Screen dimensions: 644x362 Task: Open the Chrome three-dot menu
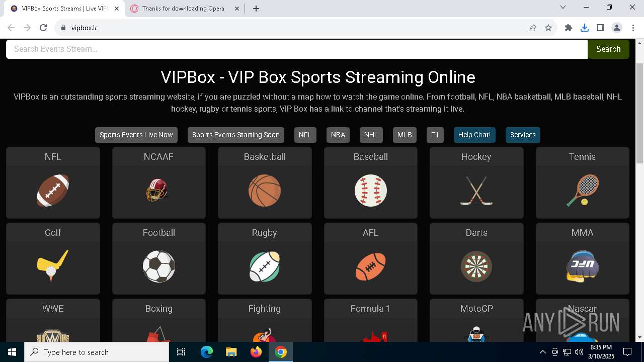(x=632, y=28)
